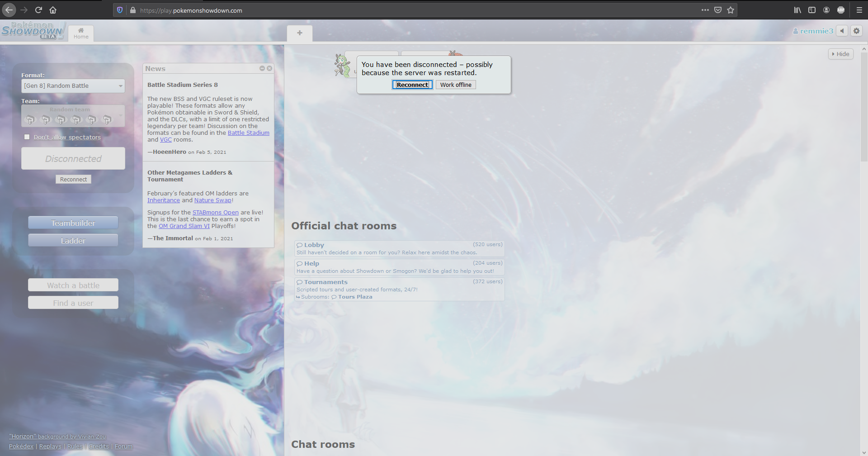Click Find a user
Image resolution: width=868 pixels, height=456 pixels.
pos(73,303)
